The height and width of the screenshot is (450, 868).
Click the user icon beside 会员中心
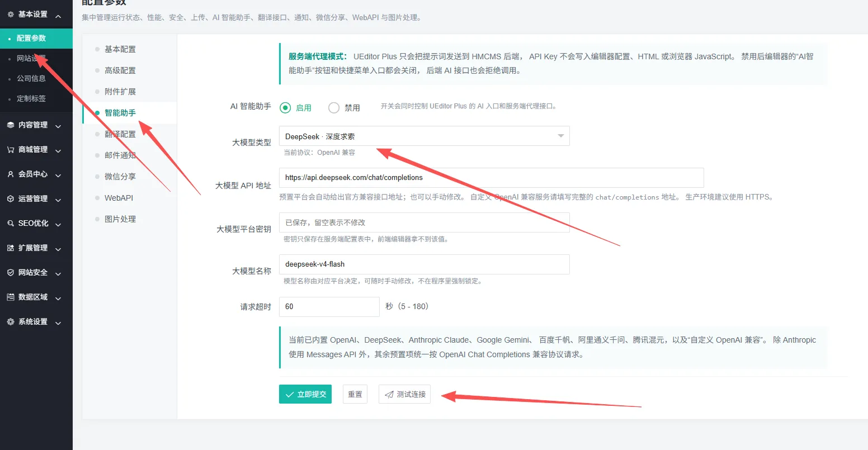click(x=11, y=174)
